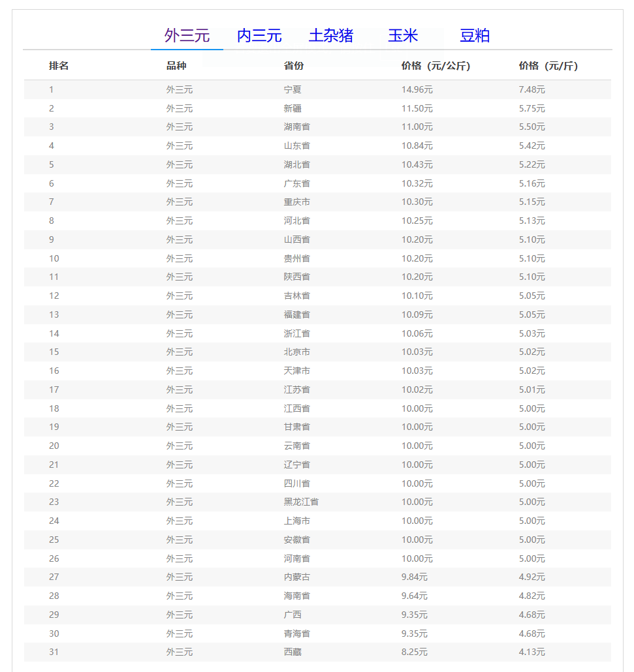Viewport: 634px width, 672px height.
Task: Select the 西藏 province cell
Action: 293,652
